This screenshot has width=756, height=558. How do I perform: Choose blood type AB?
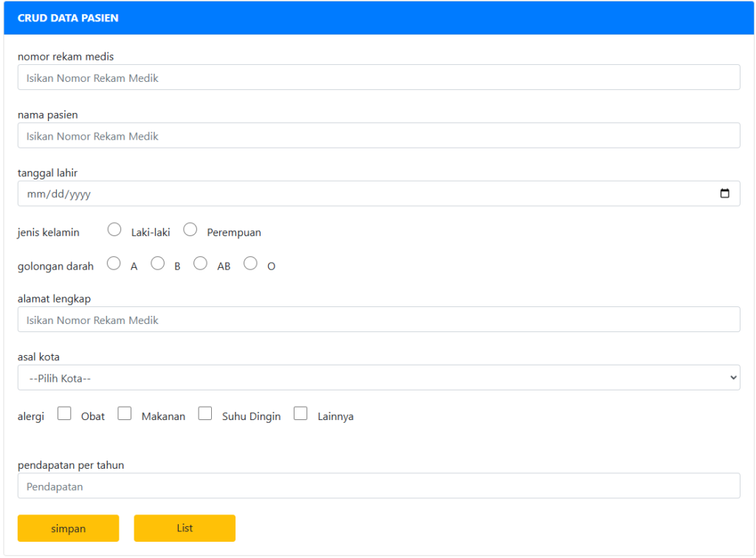[200, 263]
